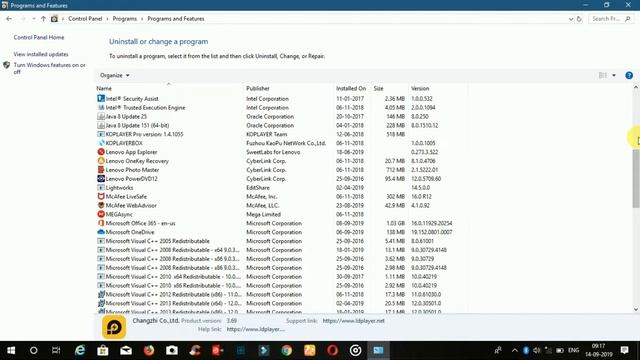
Task: Open the Action Center notification icon
Action: click(624, 350)
